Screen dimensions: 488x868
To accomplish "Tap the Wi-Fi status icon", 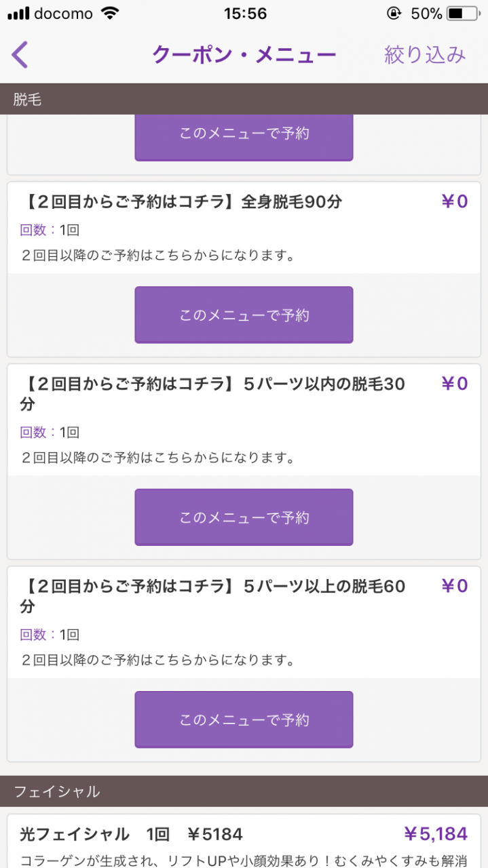I will [109, 14].
